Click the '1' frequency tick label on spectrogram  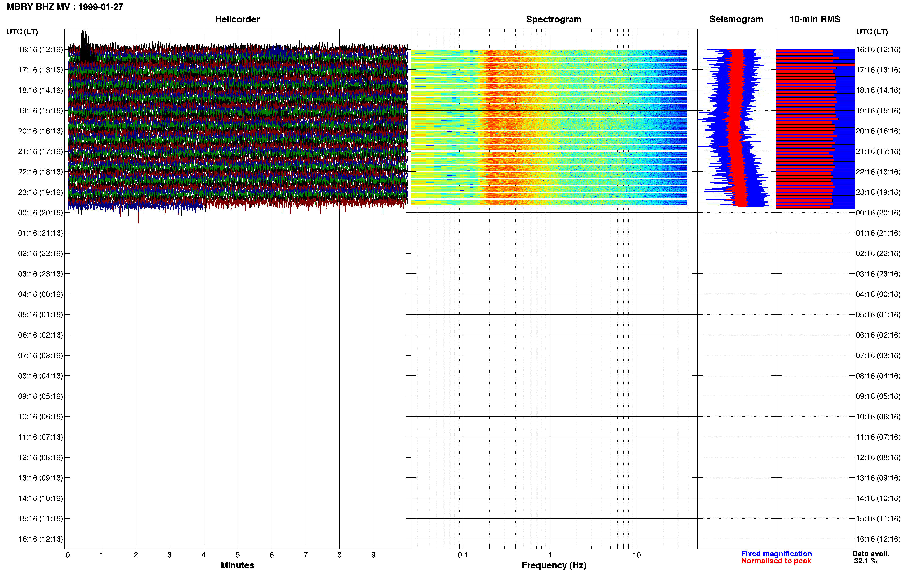tap(550, 555)
